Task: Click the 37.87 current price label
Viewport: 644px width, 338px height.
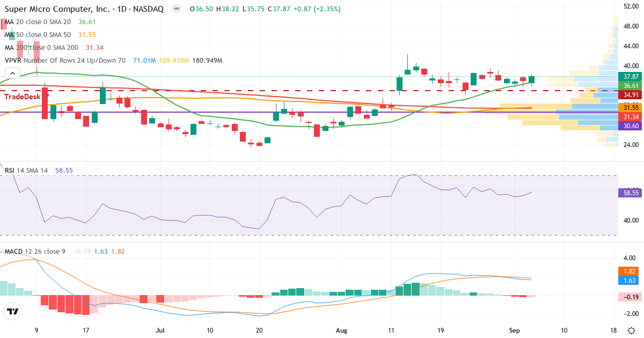Action: [x=630, y=77]
